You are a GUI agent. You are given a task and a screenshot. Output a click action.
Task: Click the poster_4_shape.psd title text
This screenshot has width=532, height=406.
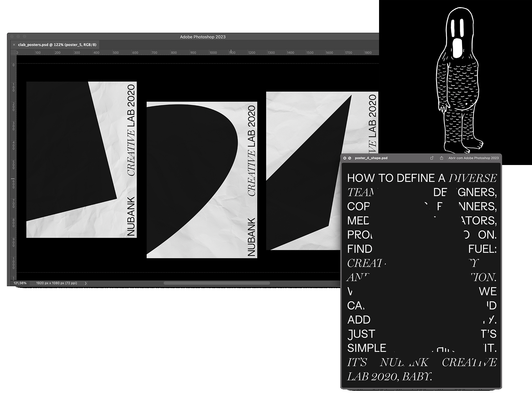tap(371, 158)
